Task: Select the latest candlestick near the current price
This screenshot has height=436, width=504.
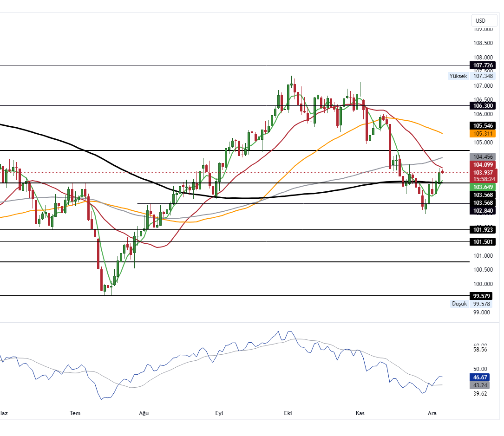Action: (439, 176)
